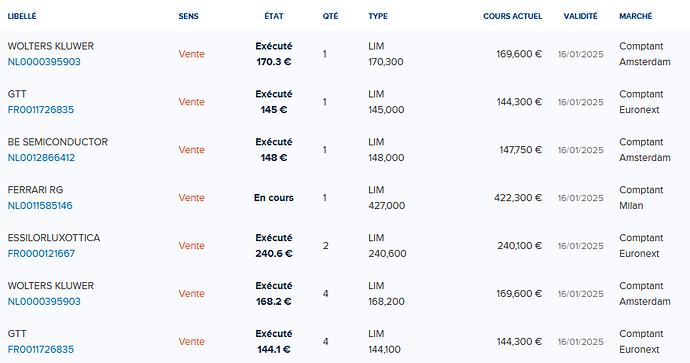Sort by the ÉTAT column header
The width and height of the screenshot is (690, 363).
tap(274, 16)
